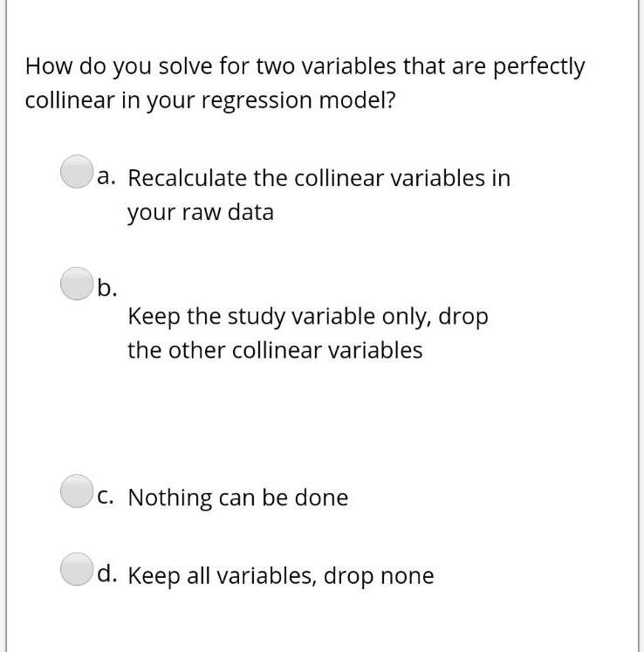Click the 'your raw data' answer line
The height and width of the screenshot is (652, 644).
click(201, 212)
